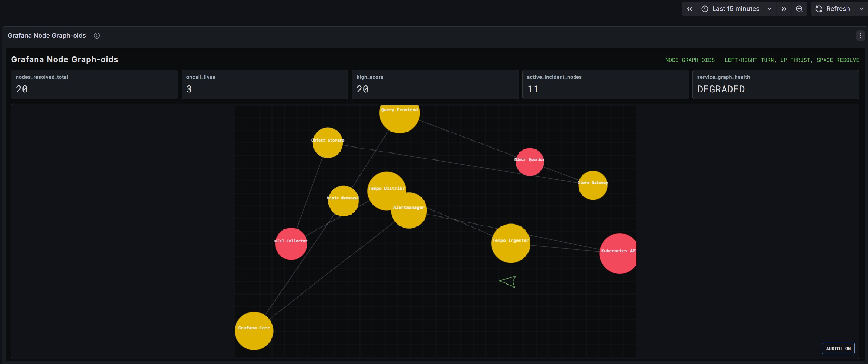Click the Tempo Ingester node
The height and width of the screenshot is (364, 868).
pyautogui.click(x=510, y=243)
